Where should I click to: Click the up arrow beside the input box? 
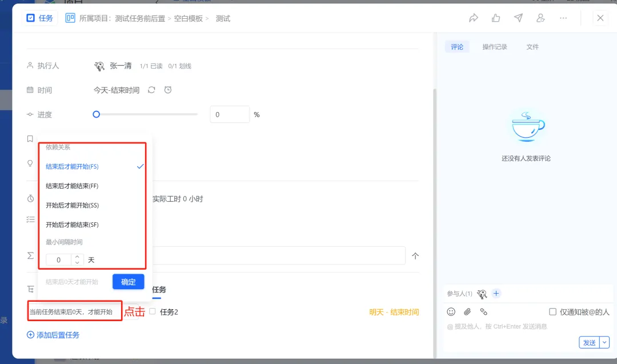(x=415, y=256)
